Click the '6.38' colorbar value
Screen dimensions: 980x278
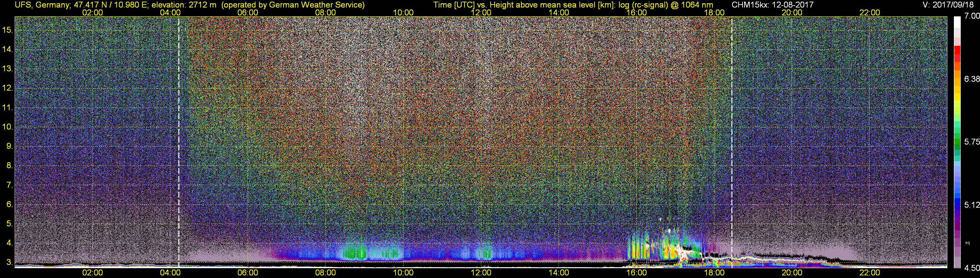[972, 79]
